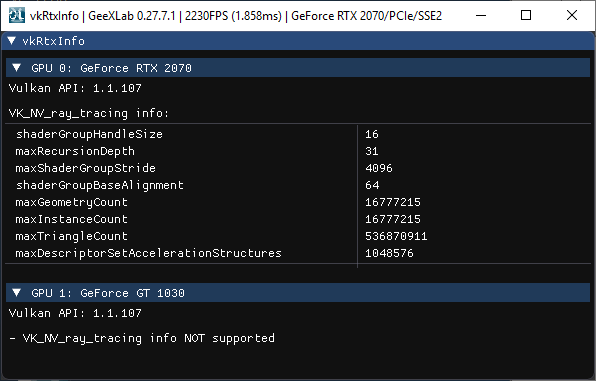Click the value 4096 for maxShaderGroupStride
The image size is (596, 381).
379,168
